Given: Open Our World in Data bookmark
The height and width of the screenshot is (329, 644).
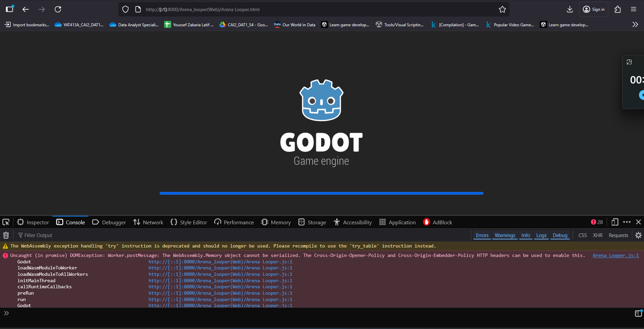Looking at the screenshot, I should [295, 25].
